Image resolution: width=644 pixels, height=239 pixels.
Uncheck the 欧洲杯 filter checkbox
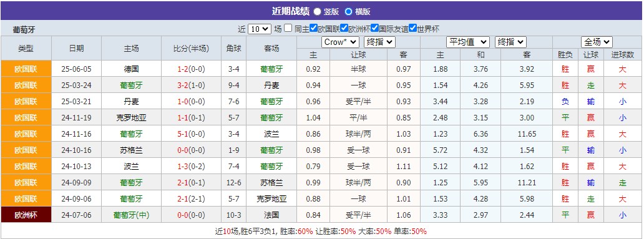pos(344,28)
